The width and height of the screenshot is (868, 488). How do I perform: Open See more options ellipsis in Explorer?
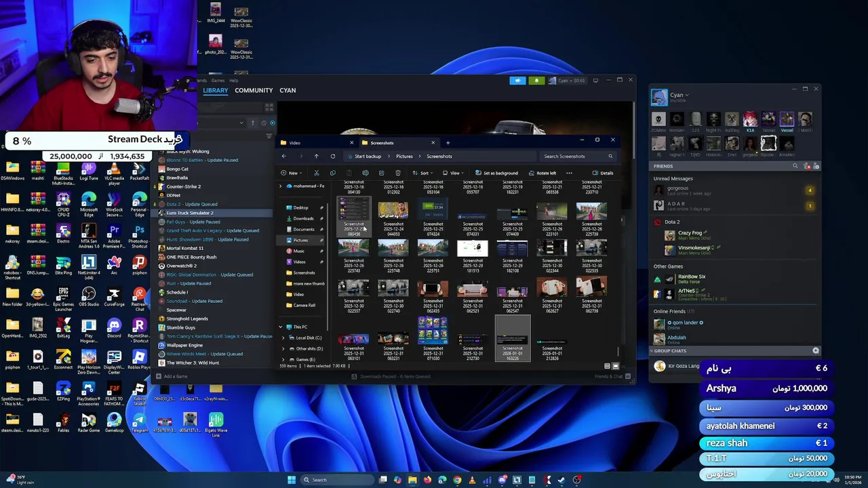coord(569,173)
